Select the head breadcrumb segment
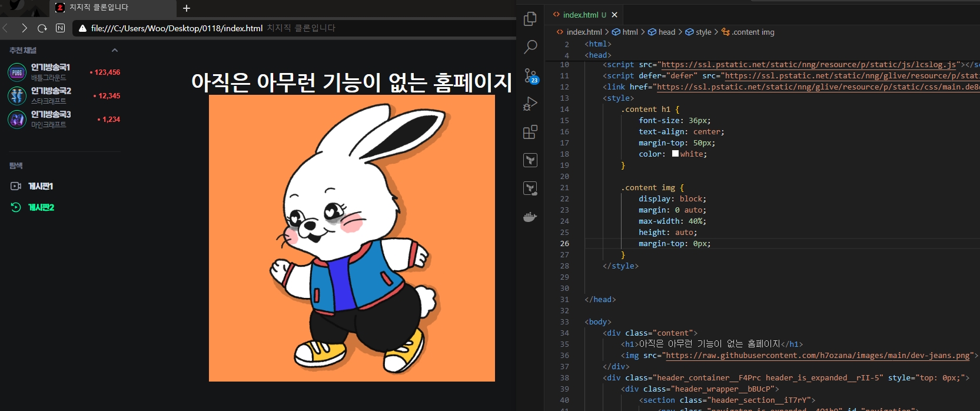The height and width of the screenshot is (411, 980). (662, 32)
